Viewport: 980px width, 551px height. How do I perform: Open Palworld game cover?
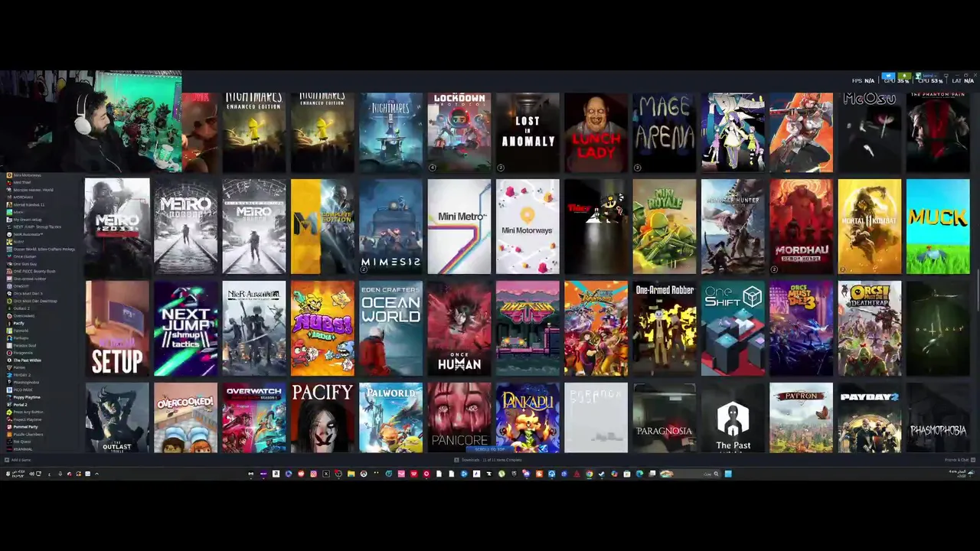coord(390,418)
